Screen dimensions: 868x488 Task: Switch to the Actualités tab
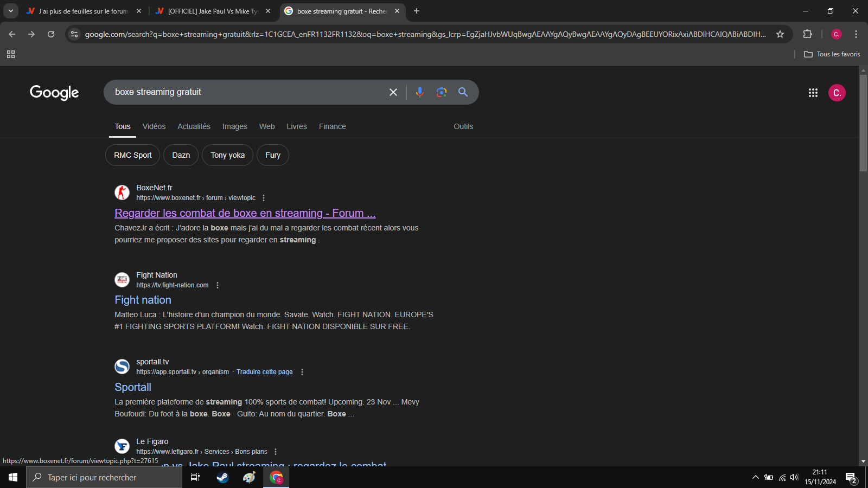pos(194,126)
